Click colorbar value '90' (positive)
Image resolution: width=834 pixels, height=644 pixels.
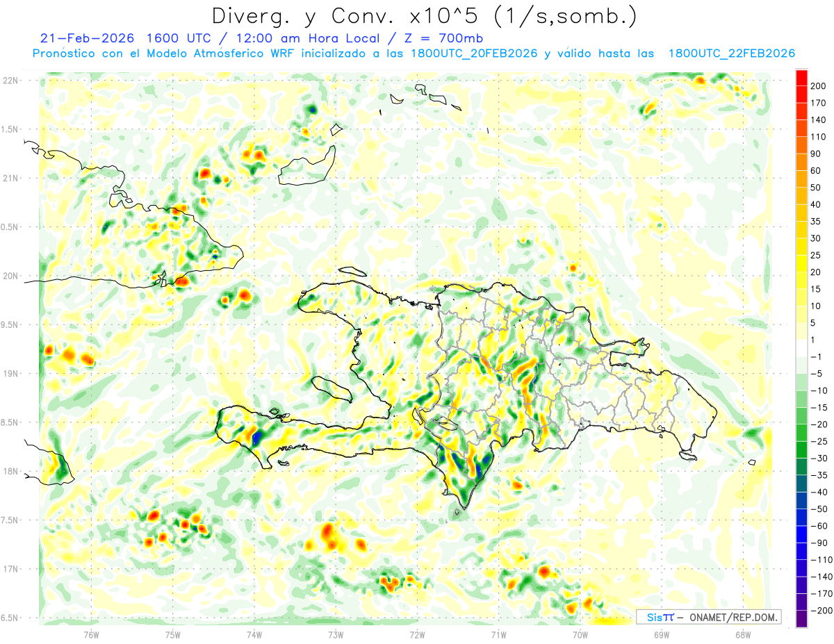tap(817, 154)
